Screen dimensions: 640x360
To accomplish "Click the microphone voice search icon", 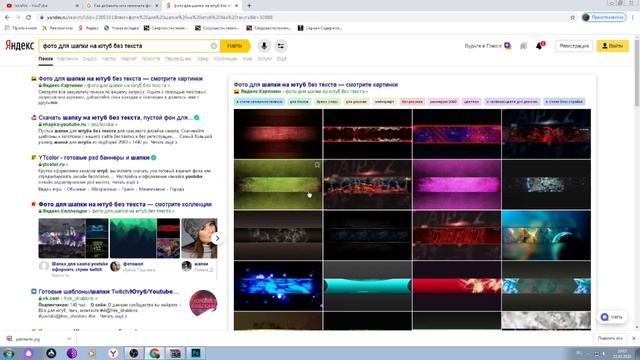I will click(264, 46).
